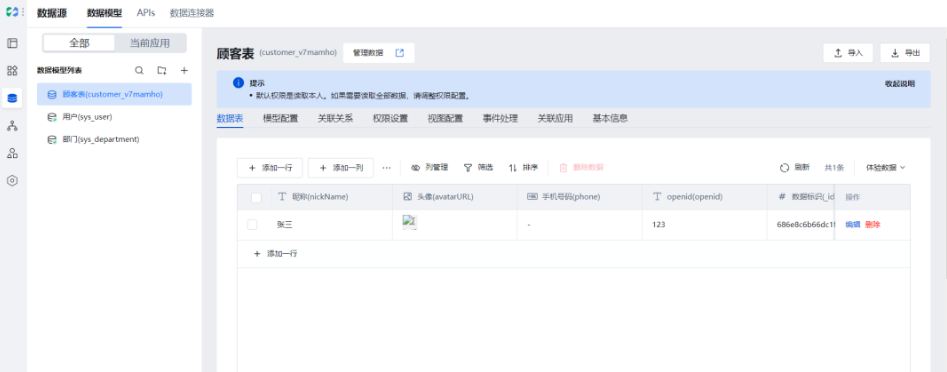Select the 数据表 tab

pyautogui.click(x=230, y=118)
